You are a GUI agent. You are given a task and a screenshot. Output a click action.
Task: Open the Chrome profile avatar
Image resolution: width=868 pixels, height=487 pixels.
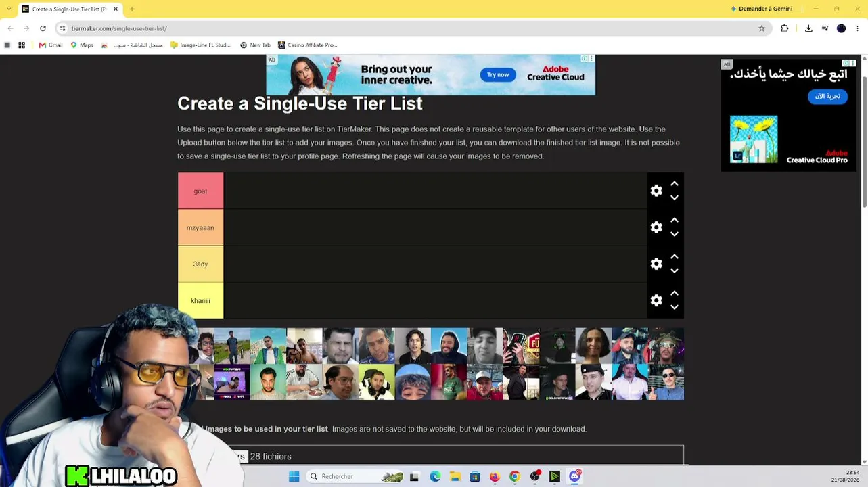(841, 28)
